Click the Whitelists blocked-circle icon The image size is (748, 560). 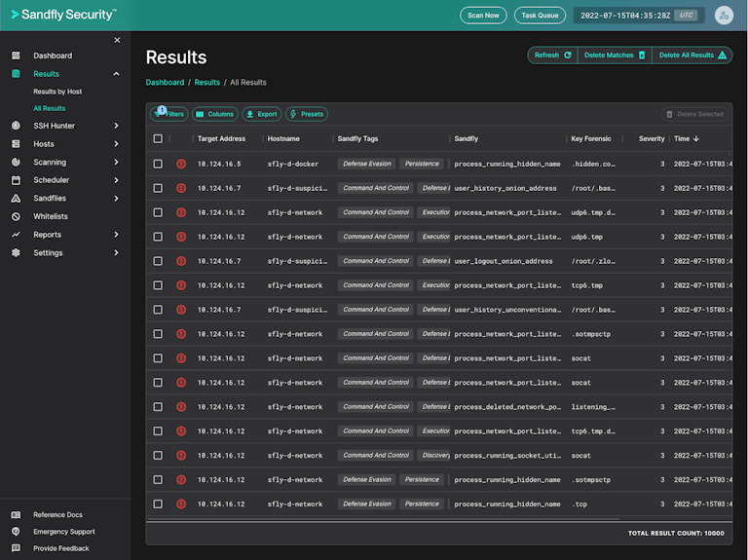click(16, 216)
